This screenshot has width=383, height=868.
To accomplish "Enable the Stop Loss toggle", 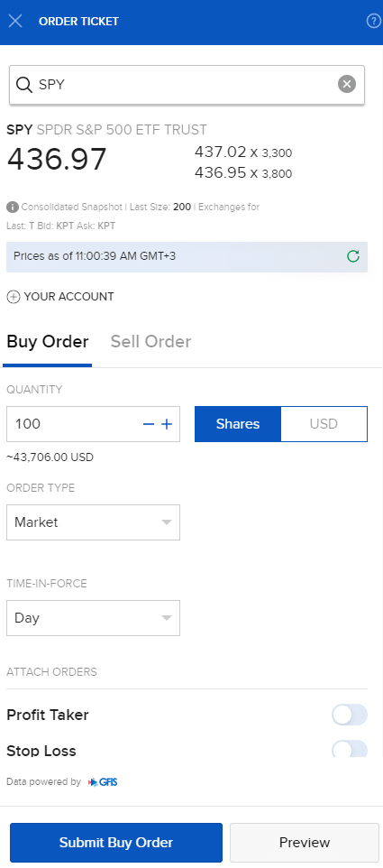I will [350, 749].
